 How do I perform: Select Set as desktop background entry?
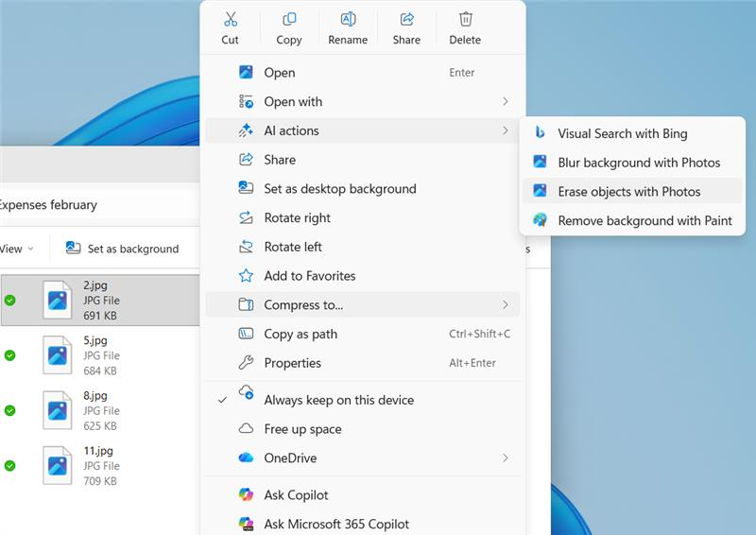[363, 189]
